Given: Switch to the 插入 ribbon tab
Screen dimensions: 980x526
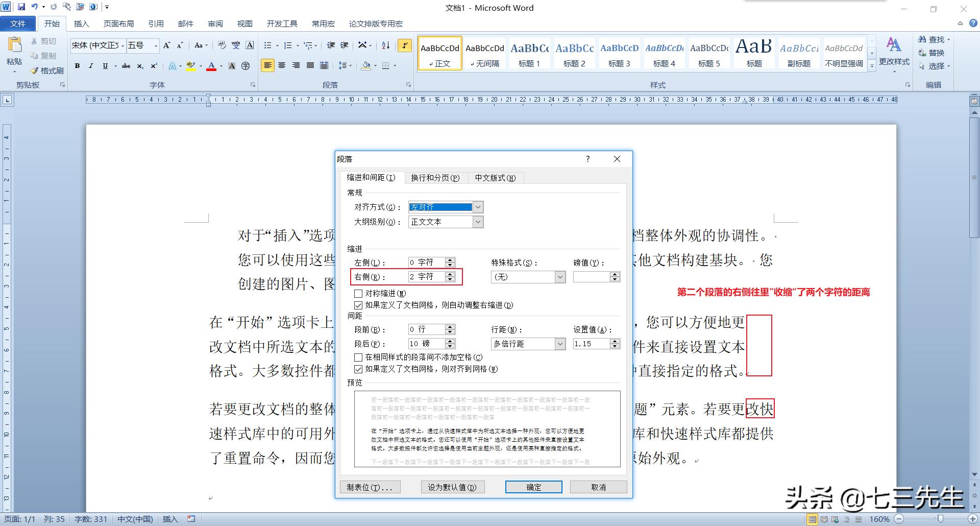Looking at the screenshot, I should coord(82,23).
